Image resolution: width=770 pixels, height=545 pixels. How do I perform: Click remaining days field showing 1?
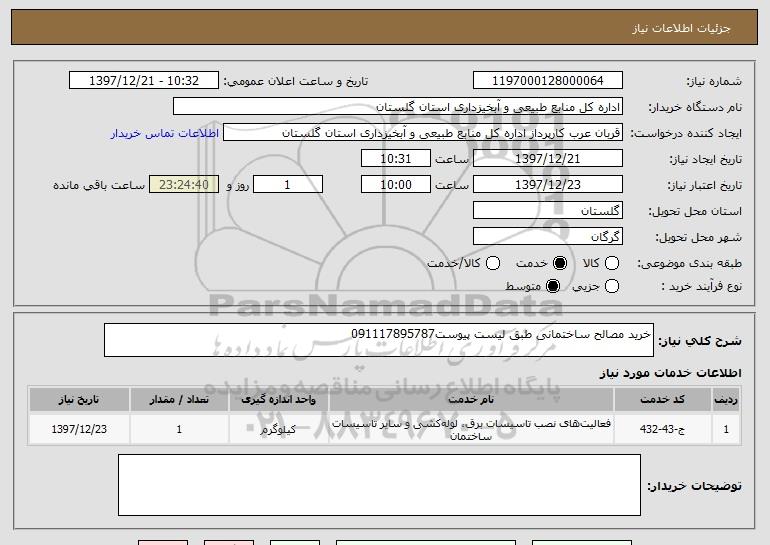click(288, 185)
